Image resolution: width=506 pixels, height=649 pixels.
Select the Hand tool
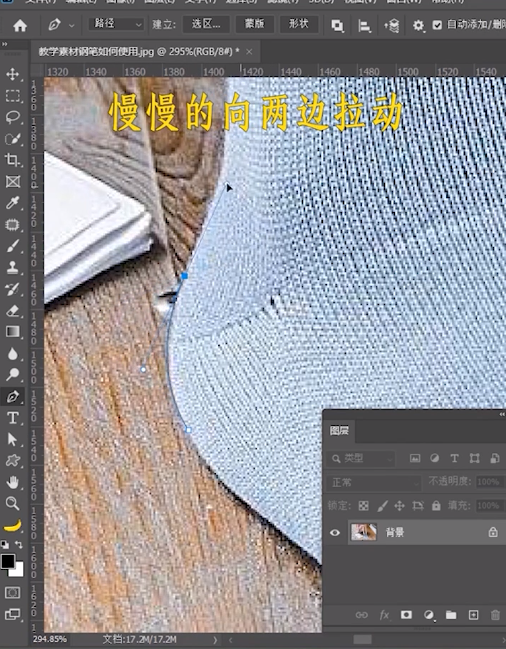click(x=12, y=482)
